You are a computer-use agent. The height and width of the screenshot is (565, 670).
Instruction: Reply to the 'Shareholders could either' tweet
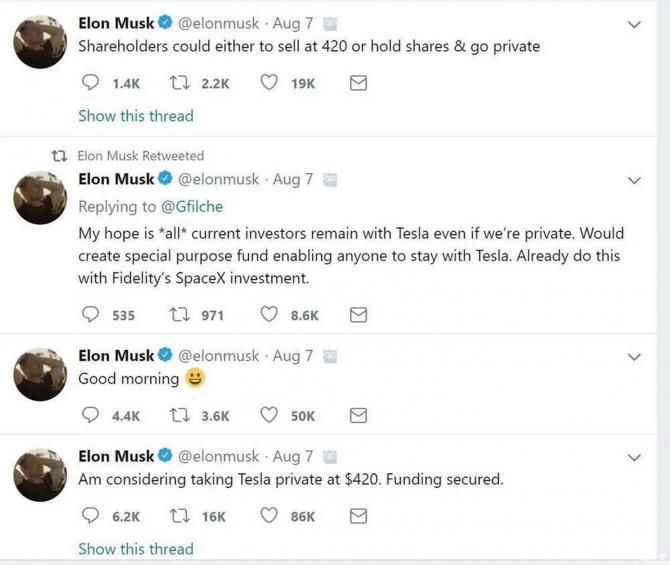(91, 84)
